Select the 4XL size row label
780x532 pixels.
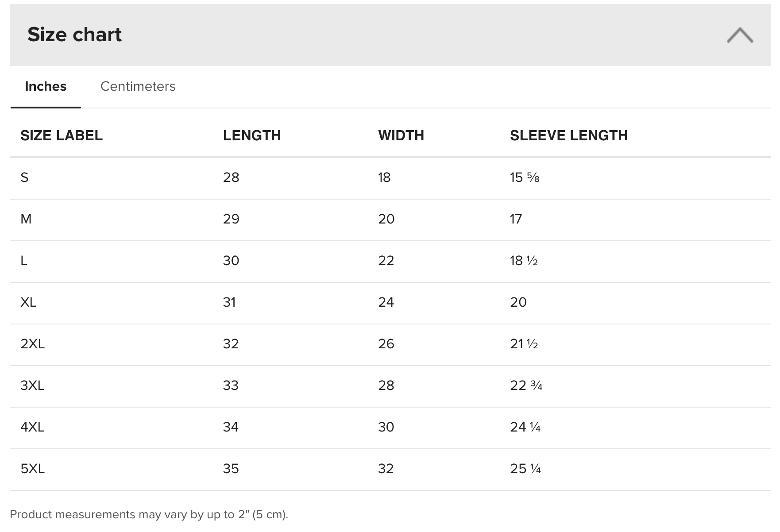(32, 427)
